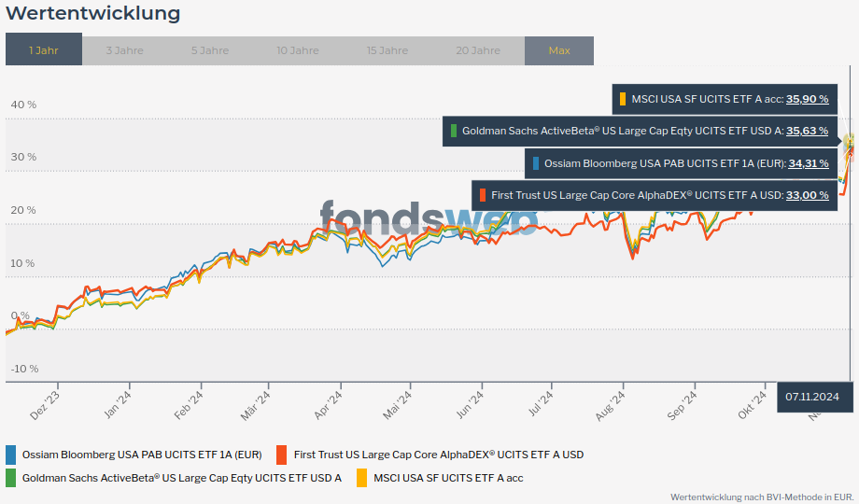Image resolution: width=859 pixels, height=504 pixels.
Task: Open the 10 Jahre time range
Action: pyautogui.click(x=297, y=50)
